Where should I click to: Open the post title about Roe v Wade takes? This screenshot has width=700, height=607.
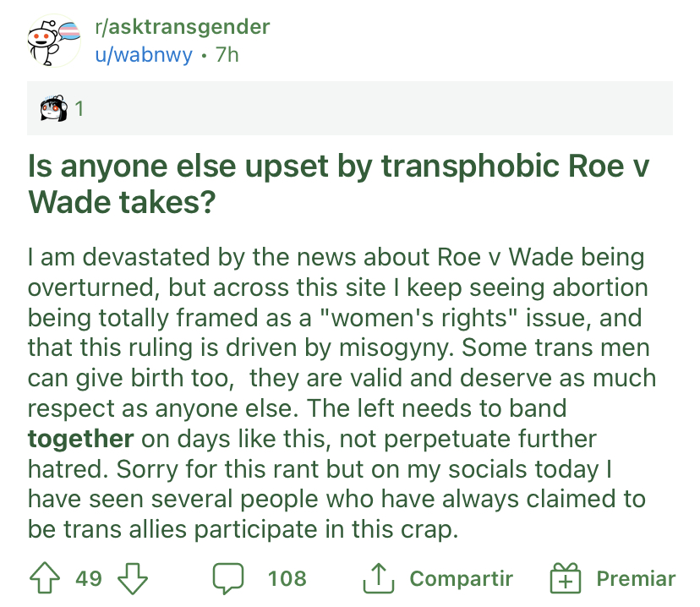[x=338, y=184]
